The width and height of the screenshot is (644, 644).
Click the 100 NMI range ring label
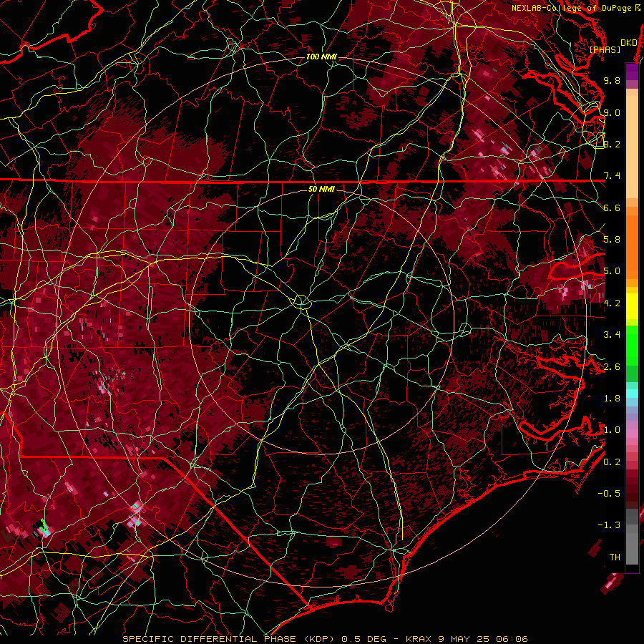pyautogui.click(x=321, y=57)
